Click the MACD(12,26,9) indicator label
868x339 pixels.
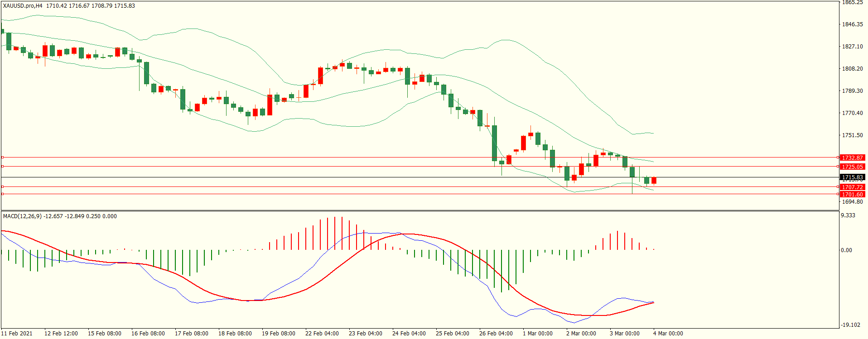pyautogui.click(x=22, y=216)
